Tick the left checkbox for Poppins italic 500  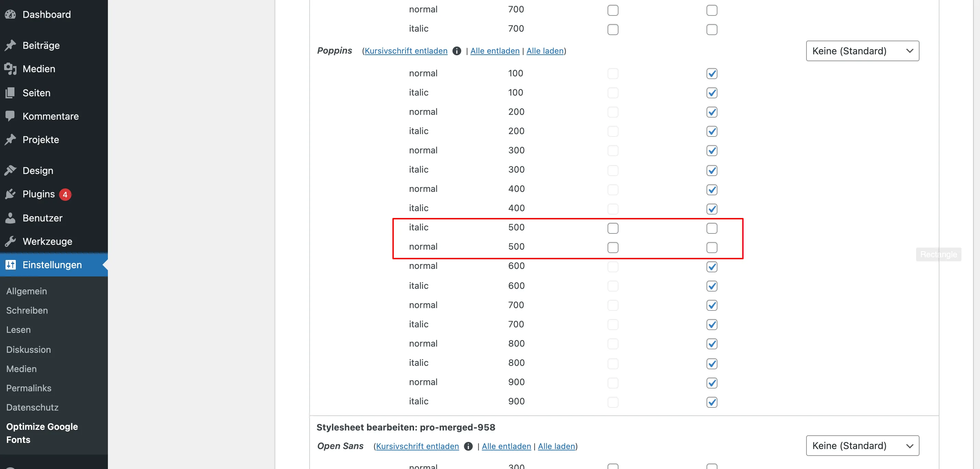click(x=612, y=228)
